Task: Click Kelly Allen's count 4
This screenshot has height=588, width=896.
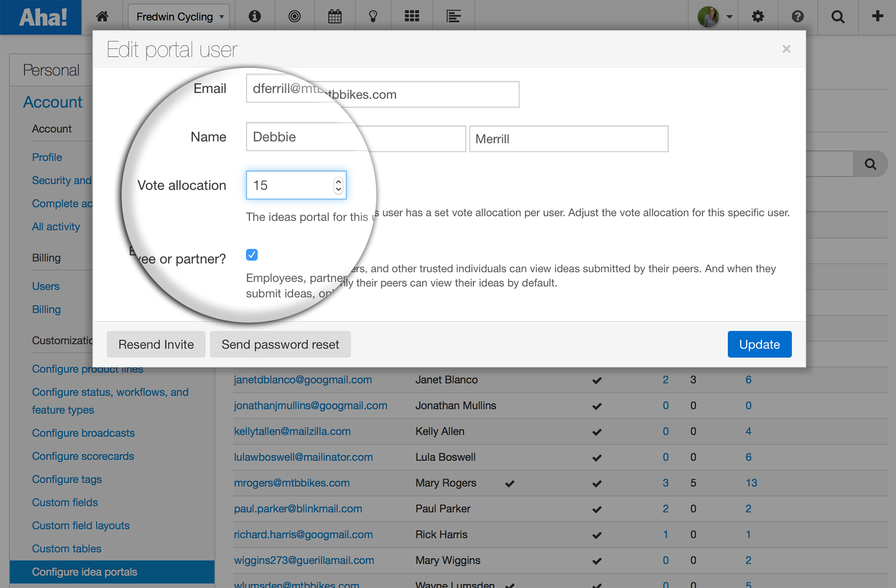Action: 749,431
